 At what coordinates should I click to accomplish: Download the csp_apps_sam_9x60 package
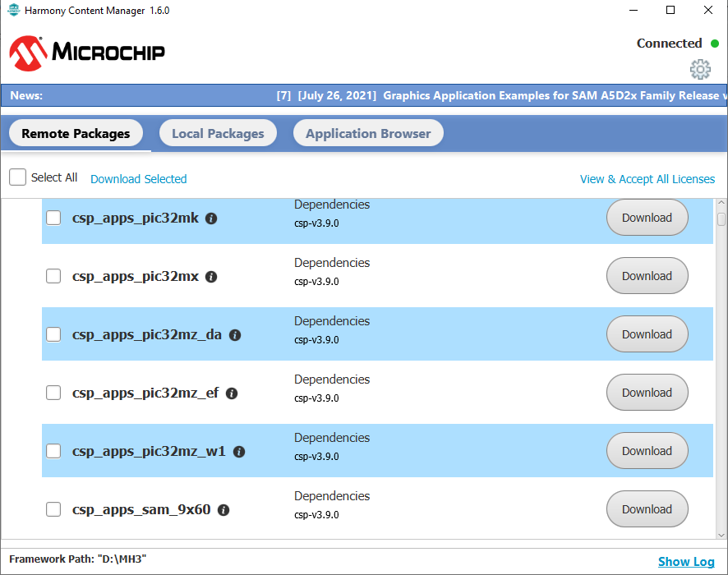(647, 509)
